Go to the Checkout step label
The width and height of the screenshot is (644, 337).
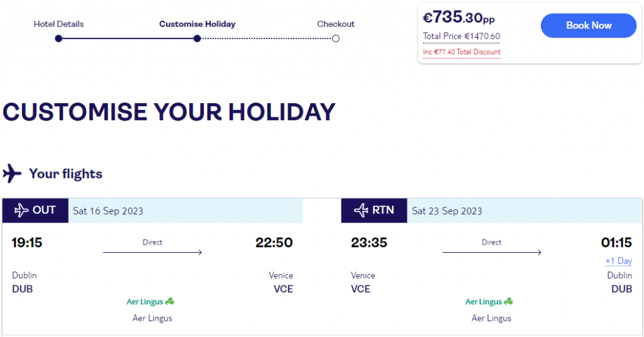click(x=336, y=25)
